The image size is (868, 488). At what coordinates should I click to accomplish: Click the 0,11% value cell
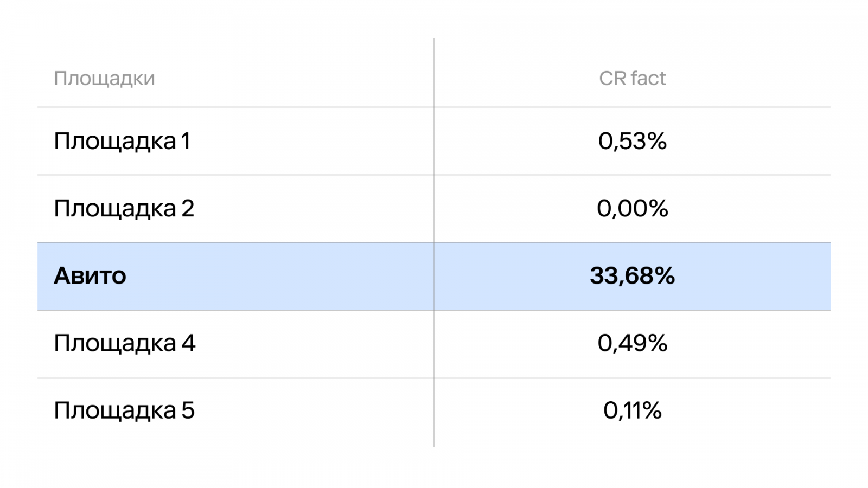point(633,410)
